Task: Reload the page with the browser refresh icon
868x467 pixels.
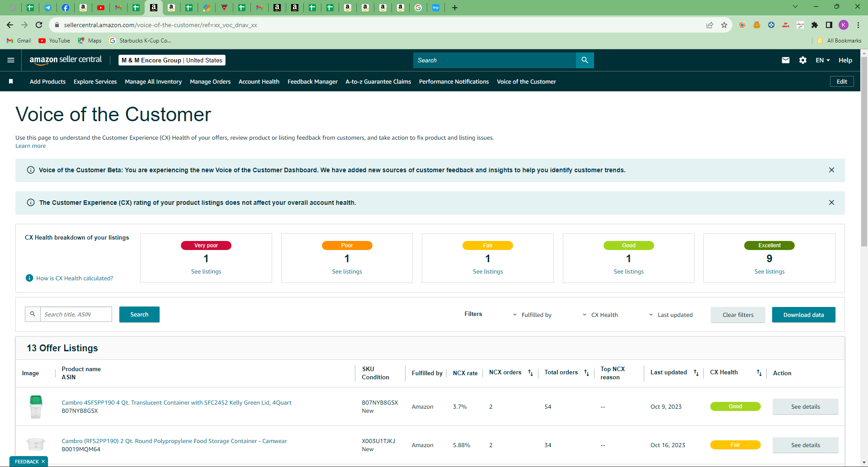Action: click(x=39, y=25)
